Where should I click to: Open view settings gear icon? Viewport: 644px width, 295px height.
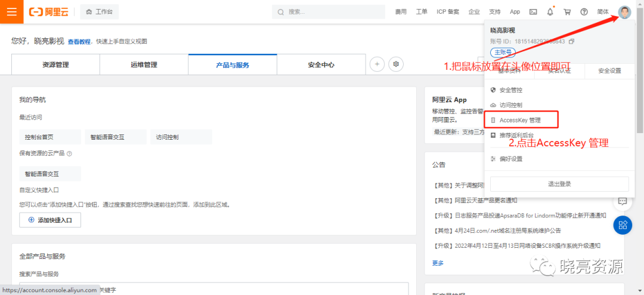396,64
